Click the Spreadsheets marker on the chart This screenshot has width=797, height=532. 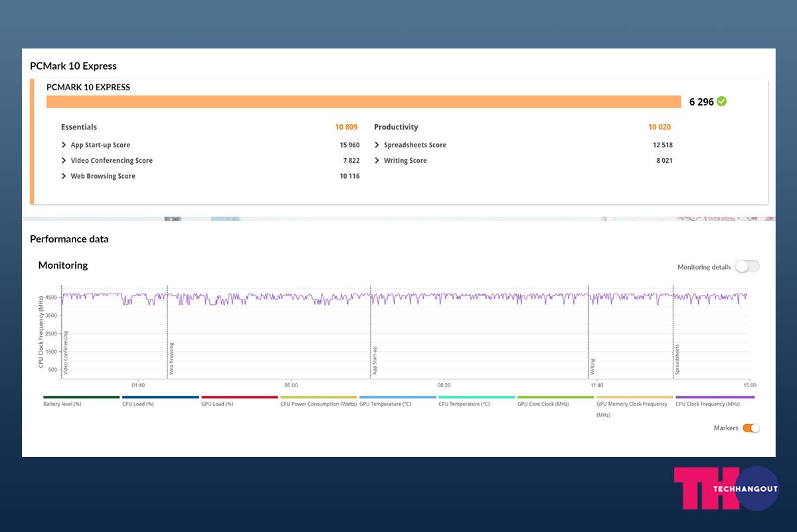(677, 360)
